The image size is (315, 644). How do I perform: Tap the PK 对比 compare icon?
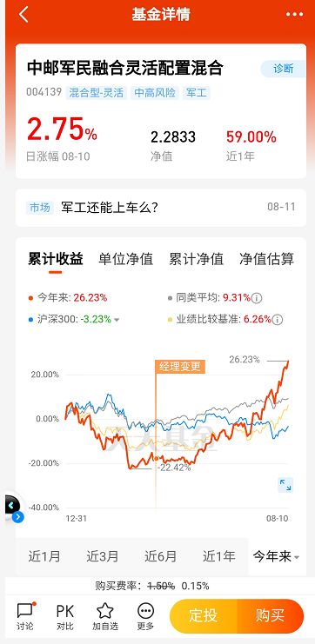click(x=65, y=616)
